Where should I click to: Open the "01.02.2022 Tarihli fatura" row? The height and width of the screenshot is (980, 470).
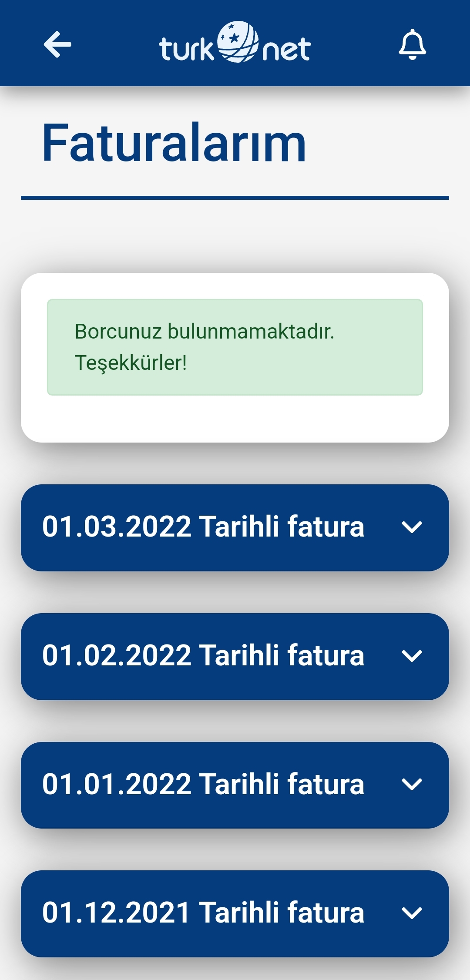point(235,656)
